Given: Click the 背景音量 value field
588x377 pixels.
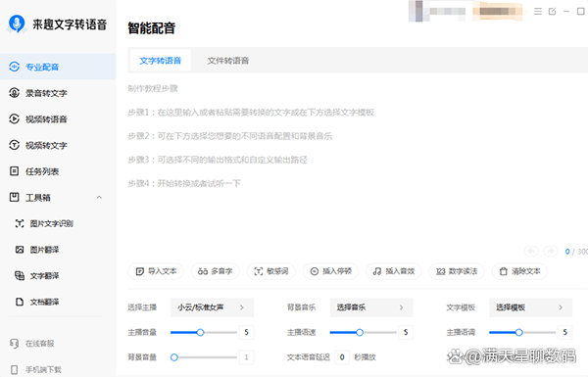Looking at the screenshot, I should 246,357.
